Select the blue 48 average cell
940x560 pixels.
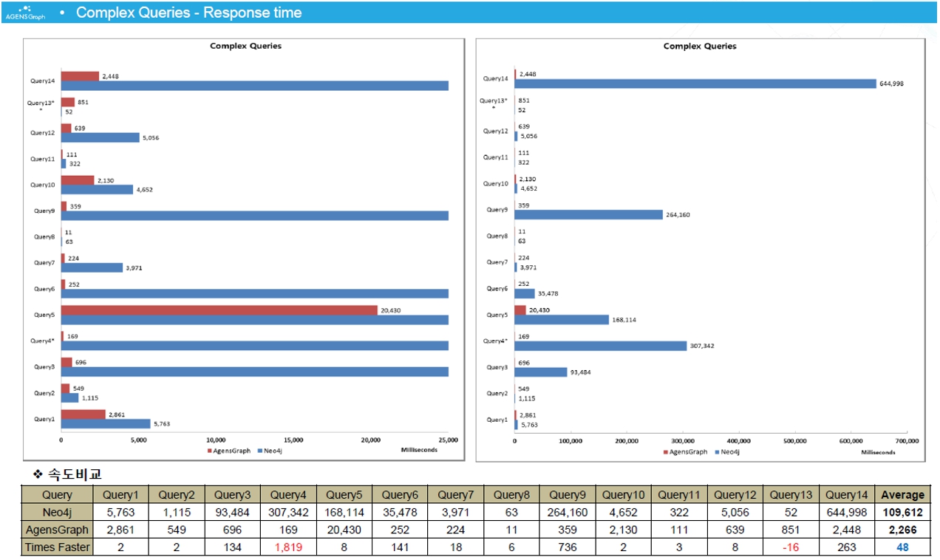point(902,547)
